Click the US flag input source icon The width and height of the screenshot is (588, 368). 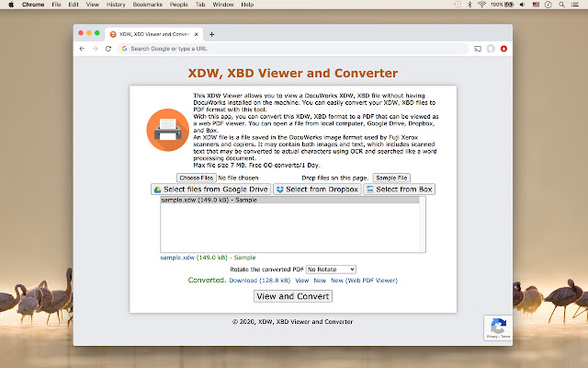pos(536,5)
